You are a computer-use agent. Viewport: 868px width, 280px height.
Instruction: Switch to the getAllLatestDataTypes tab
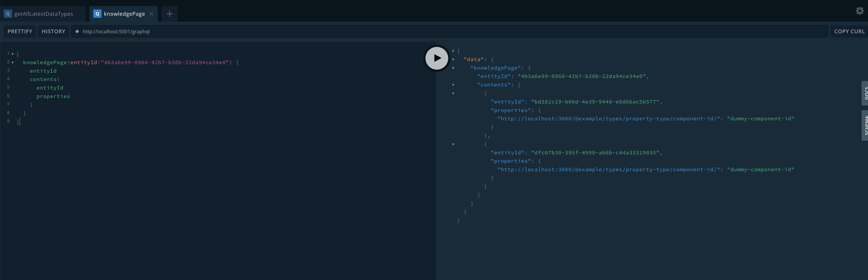(43, 13)
